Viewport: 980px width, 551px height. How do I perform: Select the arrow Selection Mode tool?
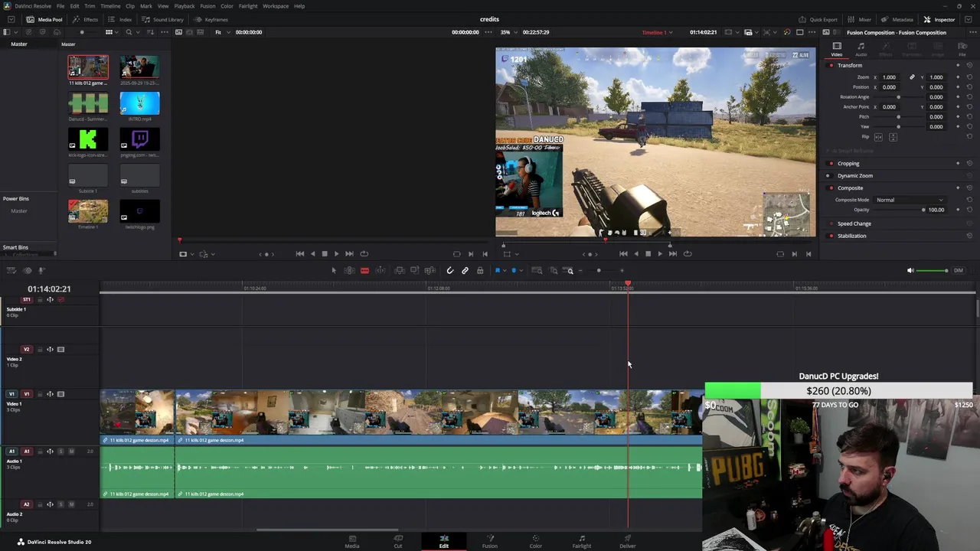click(x=334, y=270)
